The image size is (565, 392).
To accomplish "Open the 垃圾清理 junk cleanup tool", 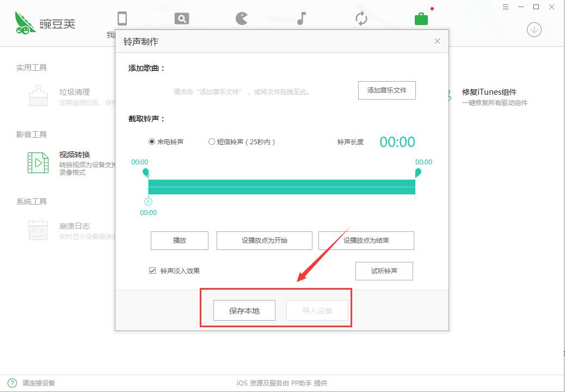I will (x=75, y=91).
